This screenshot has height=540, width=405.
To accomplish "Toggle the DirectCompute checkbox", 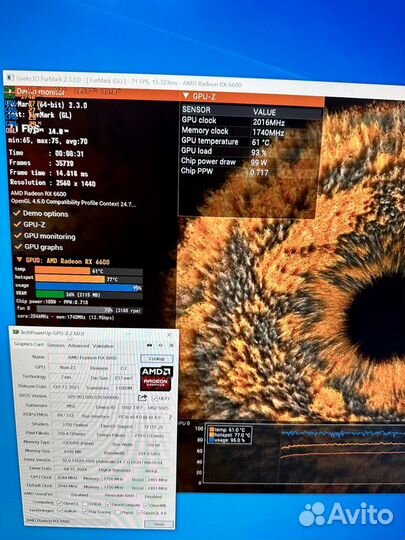I will 107,505.
